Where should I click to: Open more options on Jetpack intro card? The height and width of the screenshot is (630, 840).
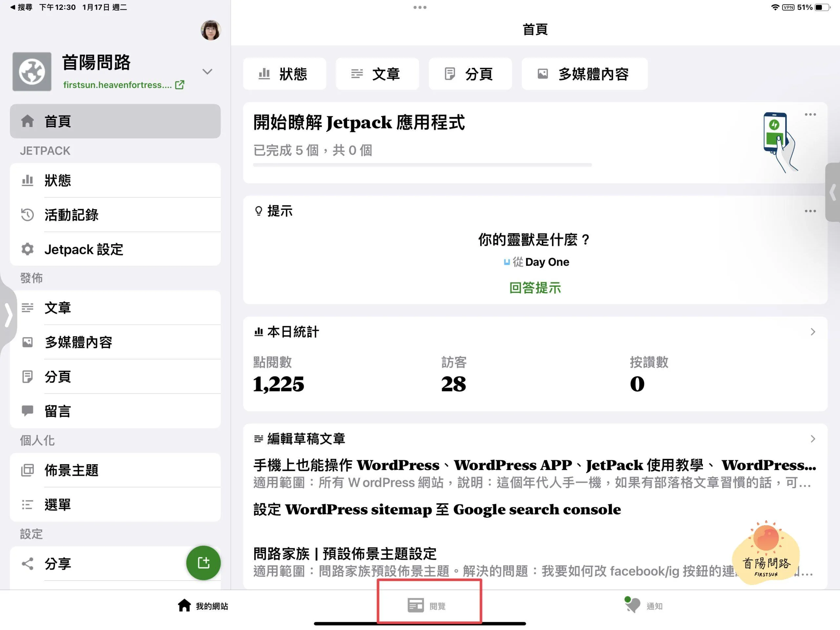(x=810, y=114)
